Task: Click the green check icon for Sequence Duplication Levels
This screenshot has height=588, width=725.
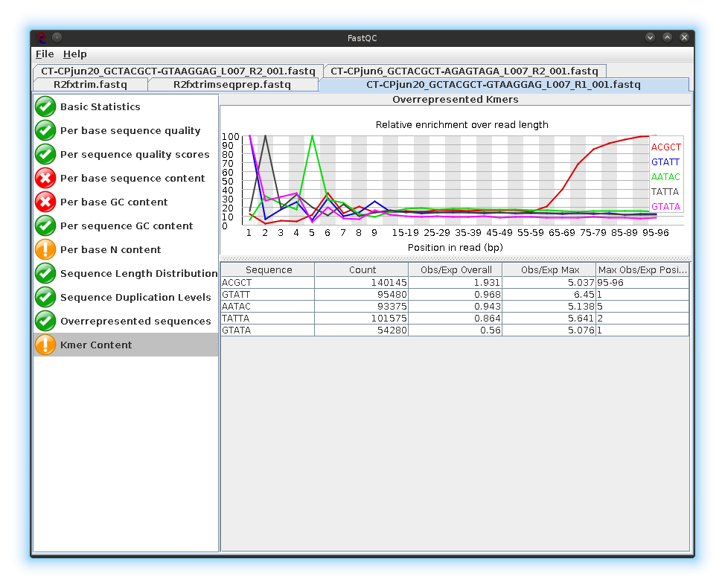Action: 45,297
